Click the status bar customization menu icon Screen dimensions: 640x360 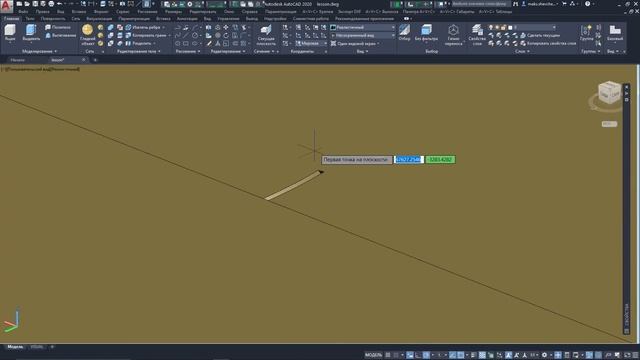(635, 355)
